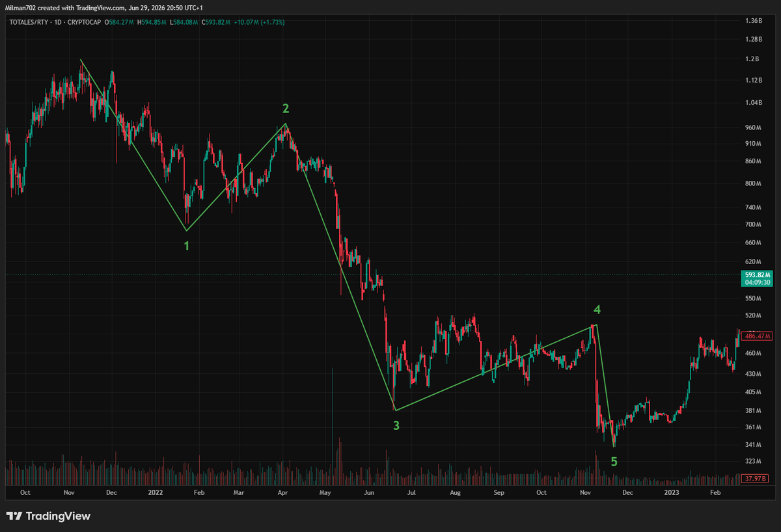Click the Milman702 author text

point(20,7)
